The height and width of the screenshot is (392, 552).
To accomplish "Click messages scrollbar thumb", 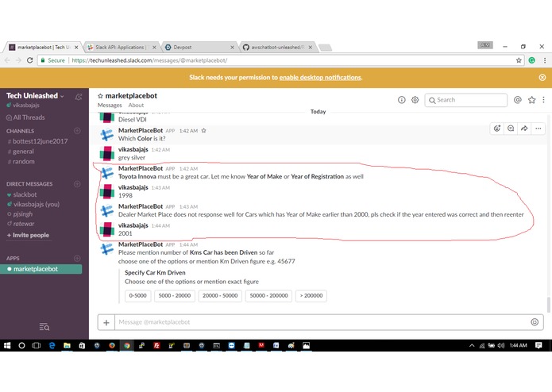I will (548, 305).
